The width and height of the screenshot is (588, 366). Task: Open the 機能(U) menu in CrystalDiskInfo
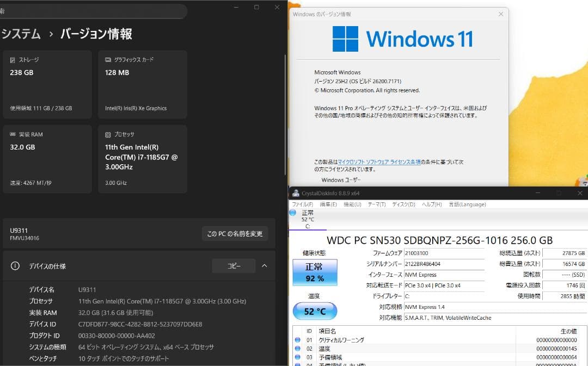(x=352, y=204)
